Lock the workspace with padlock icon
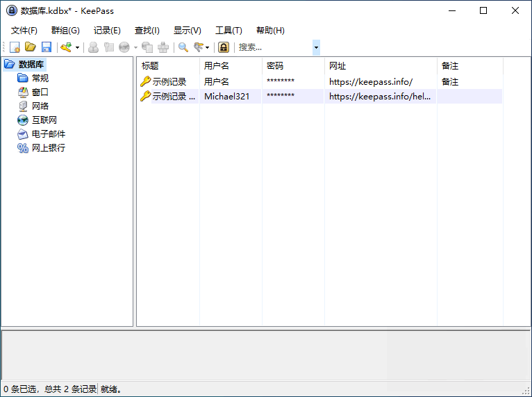 pyautogui.click(x=223, y=47)
